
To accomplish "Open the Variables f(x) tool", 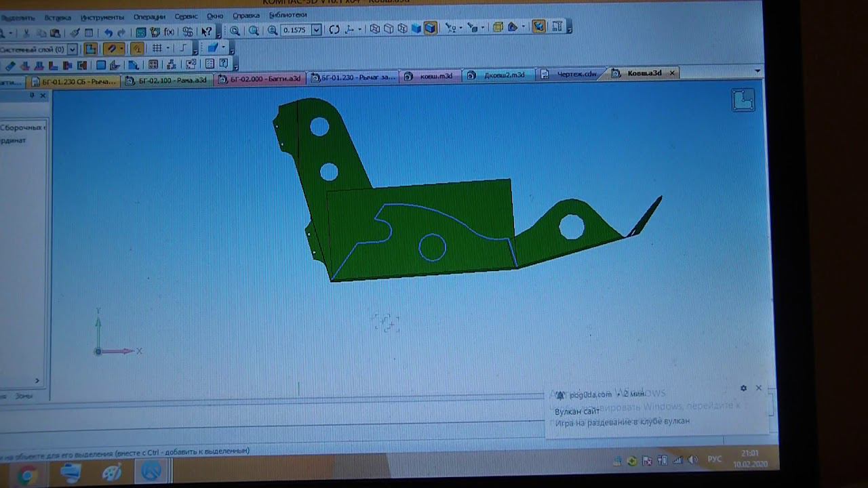I will pos(170,32).
